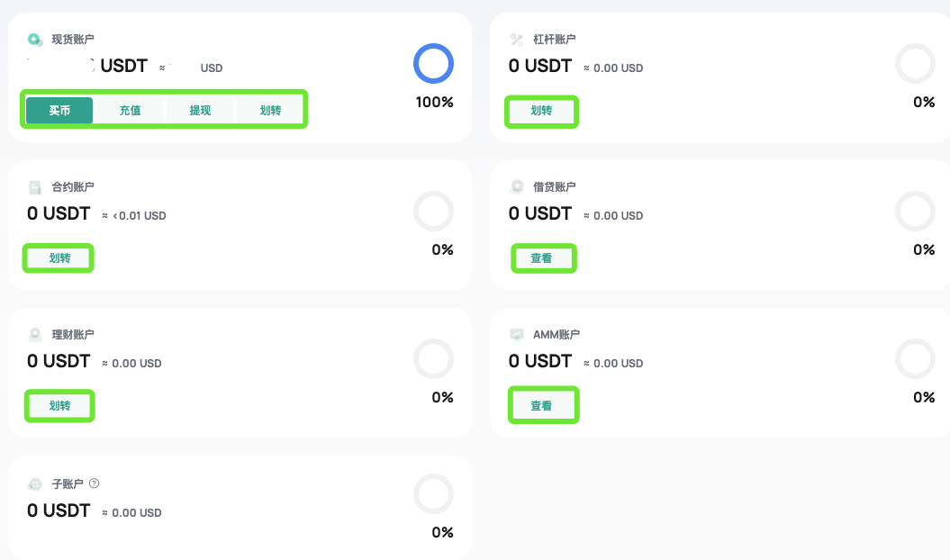Click the 子账户 0 USDT balance

[59, 510]
